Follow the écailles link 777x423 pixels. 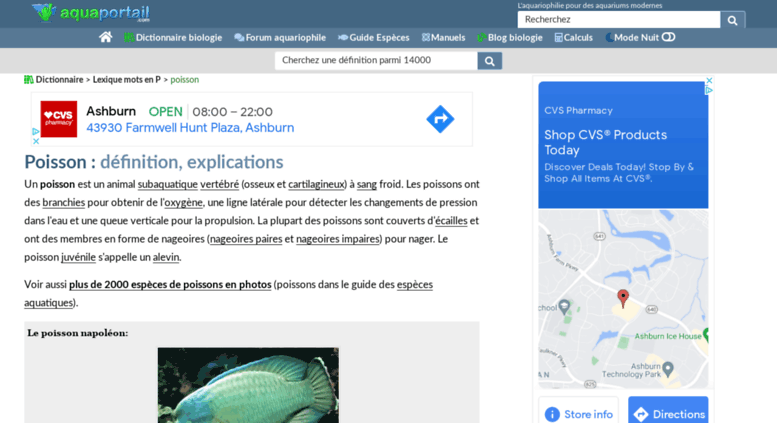(x=451, y=221)
